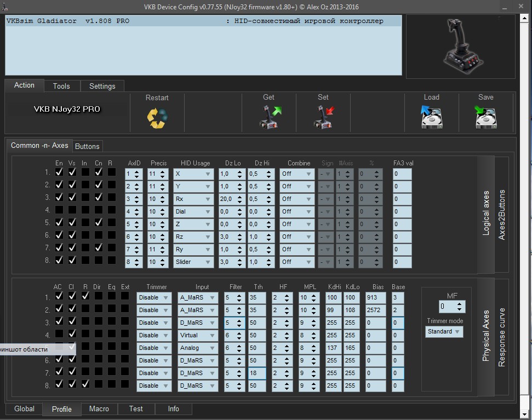
Task: Open Input dropdown showing Virtual
Action: click(198, 335)
